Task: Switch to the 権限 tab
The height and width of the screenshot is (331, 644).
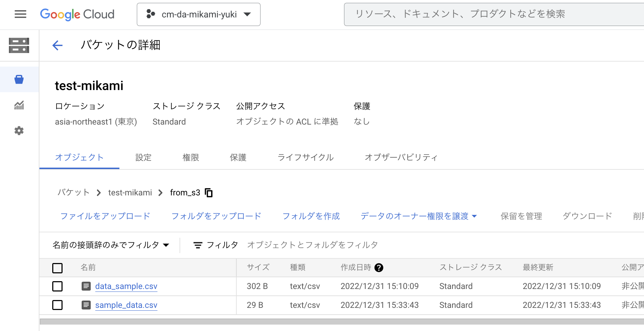Action: (x=190, y=157)
